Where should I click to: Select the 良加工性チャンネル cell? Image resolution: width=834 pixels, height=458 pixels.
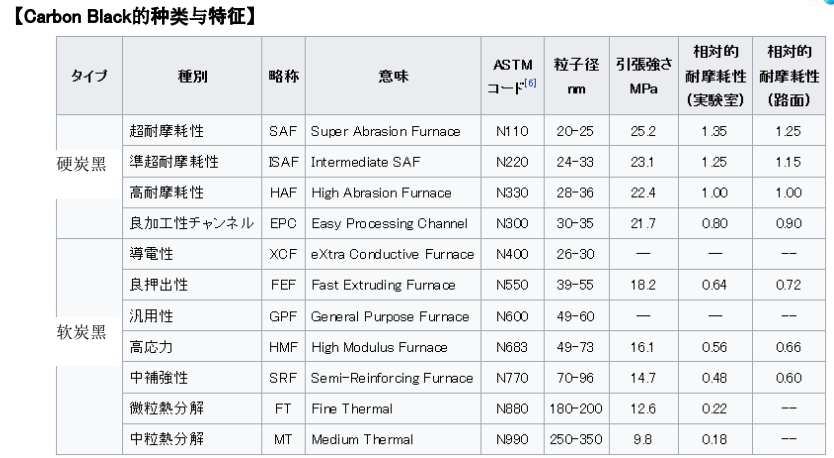191,223
